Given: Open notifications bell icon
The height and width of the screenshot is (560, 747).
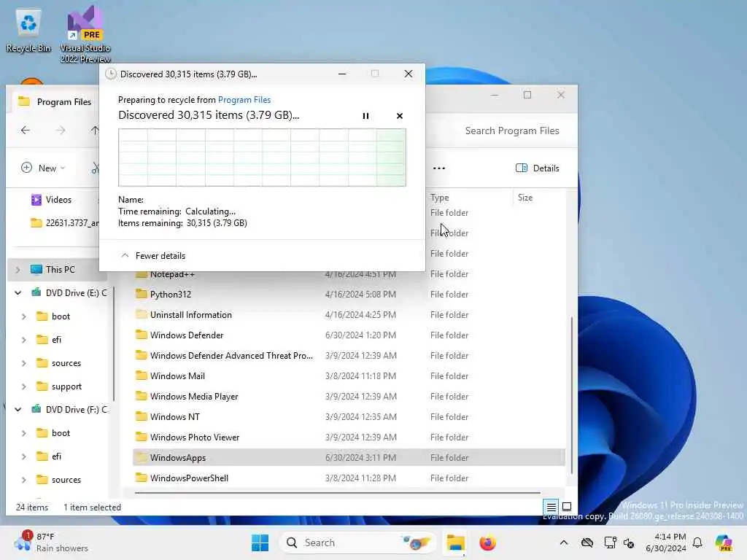Looking at the screenshot, I should tap(697, 542).
